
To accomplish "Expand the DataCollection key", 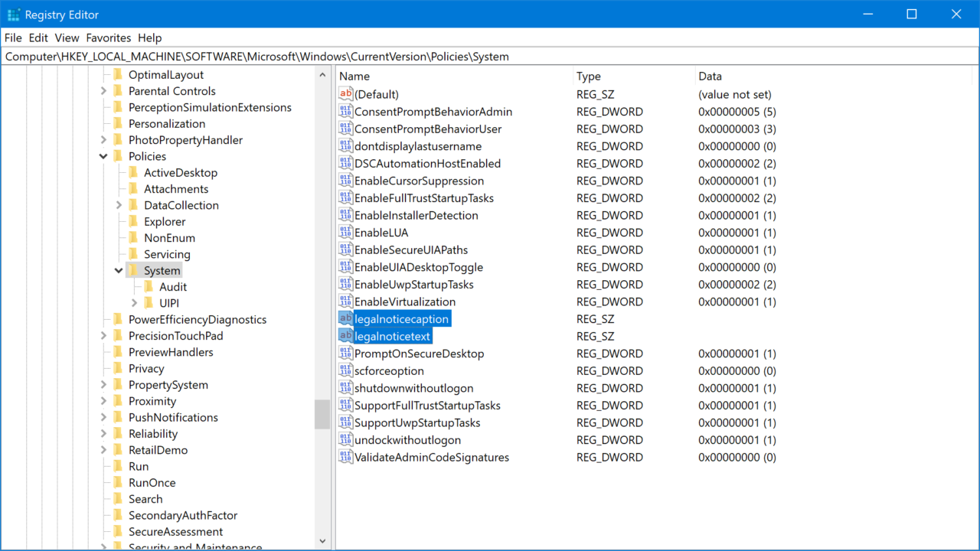I will click(119, 205).
